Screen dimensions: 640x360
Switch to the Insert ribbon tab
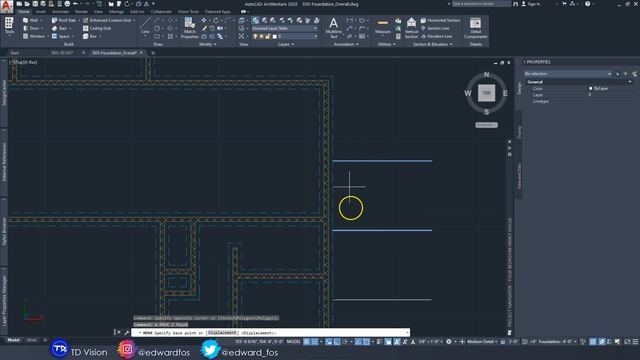pos(41,12)
